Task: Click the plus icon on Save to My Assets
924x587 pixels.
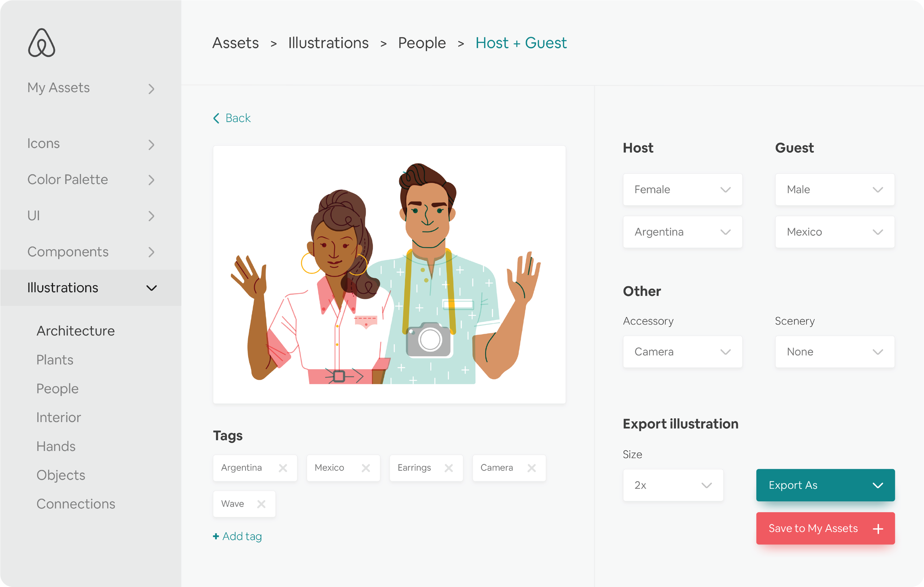Action: [x=878, y=529]
